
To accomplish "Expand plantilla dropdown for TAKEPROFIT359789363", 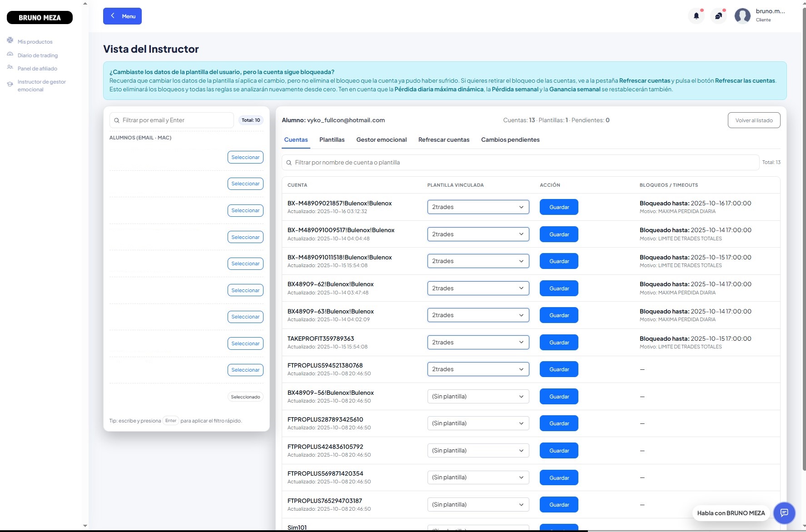I will [x=478, y=342].
